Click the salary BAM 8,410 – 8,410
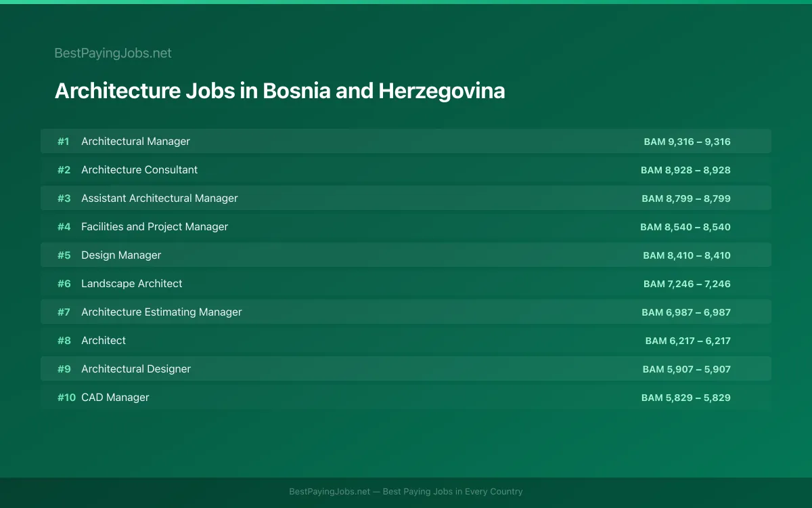This screenshot has height=508, width=812. coord(687,255)
